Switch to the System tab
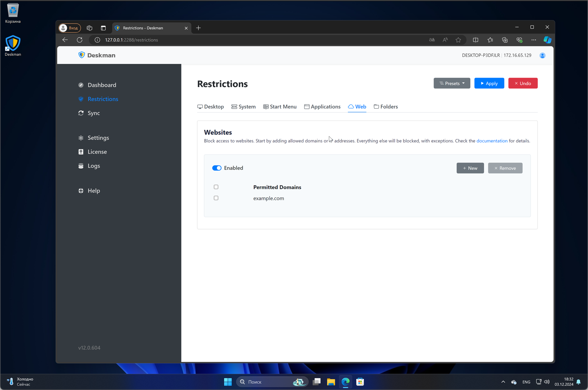Viewport: 588px width, 390px height. click(x=243, y=107)
